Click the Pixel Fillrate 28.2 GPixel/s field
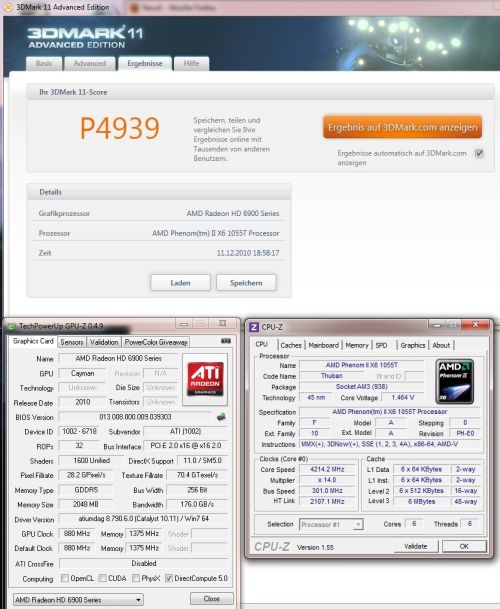The height and width of the screenshot is (609, 500). point(85,475)
